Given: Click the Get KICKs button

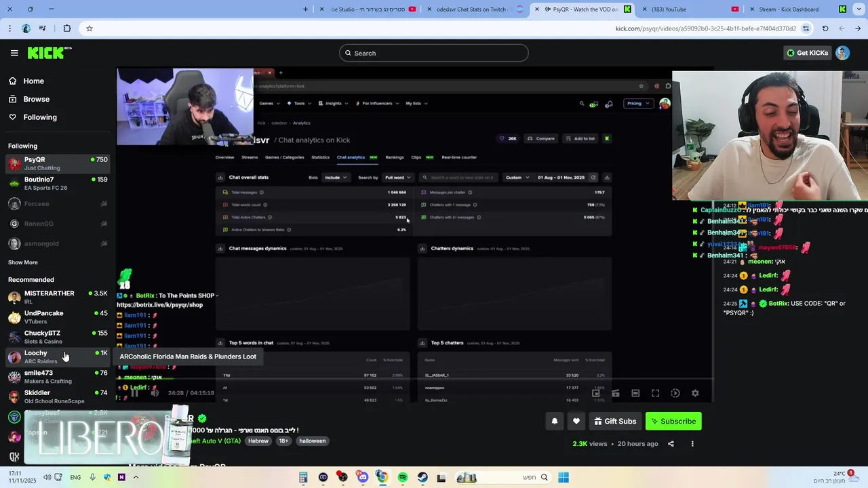Looking at the screenshot, I should coord(807,53).
